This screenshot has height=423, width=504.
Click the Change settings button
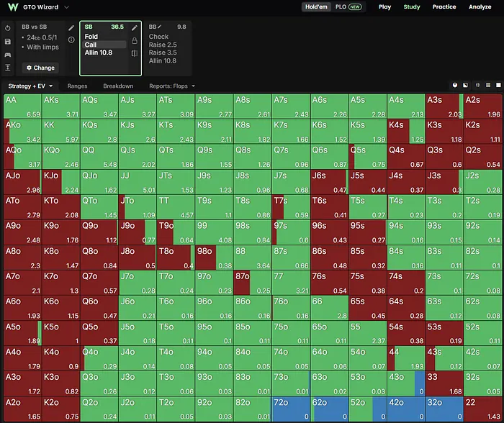[x=40, y=68]
